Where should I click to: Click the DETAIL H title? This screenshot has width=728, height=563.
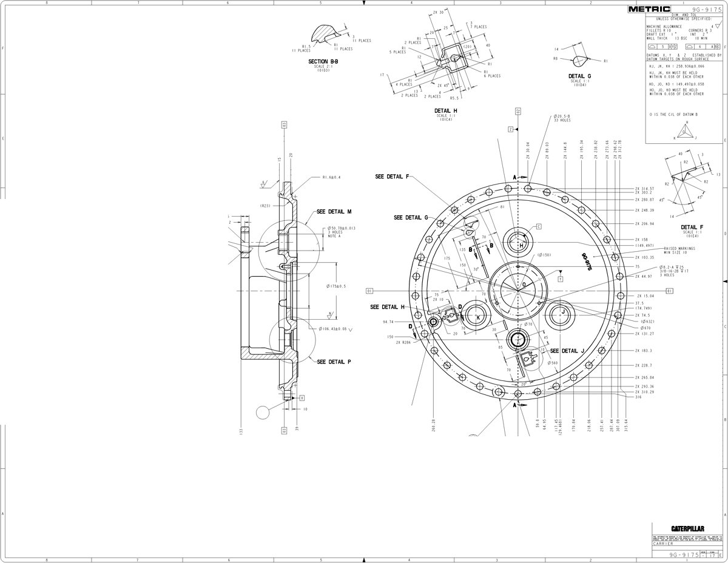pos(447,110)
